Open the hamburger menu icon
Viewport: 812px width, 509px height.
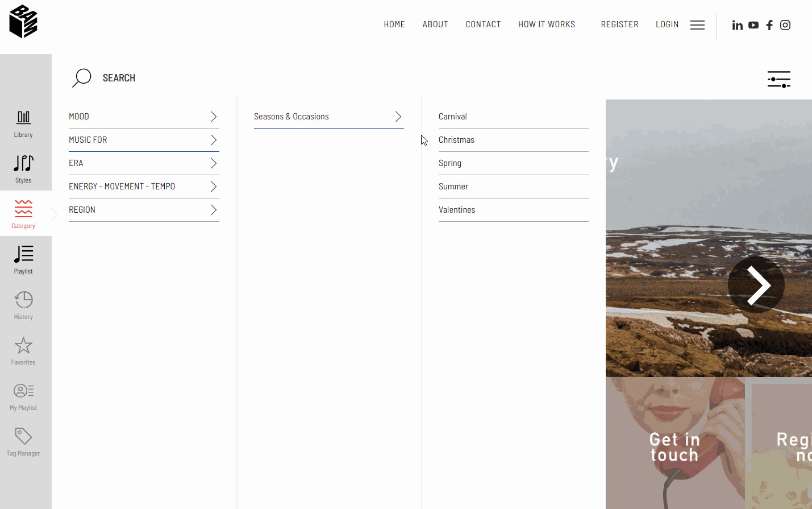coord(697,25)
